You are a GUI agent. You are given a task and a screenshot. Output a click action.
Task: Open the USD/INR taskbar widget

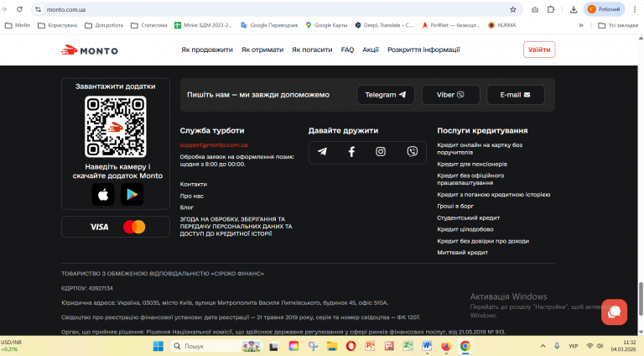pyautogui.click(x=12, y=346)
